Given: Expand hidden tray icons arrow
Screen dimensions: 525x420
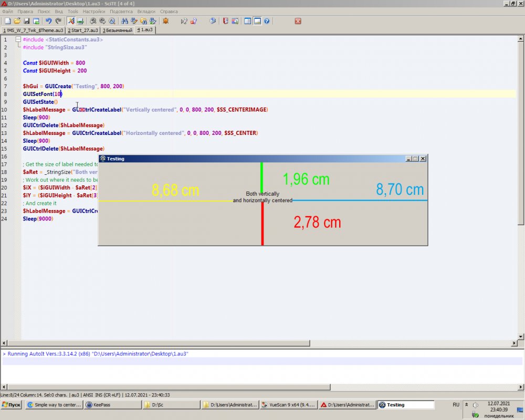Looking at the screenshot, I should tap(466, 405).
